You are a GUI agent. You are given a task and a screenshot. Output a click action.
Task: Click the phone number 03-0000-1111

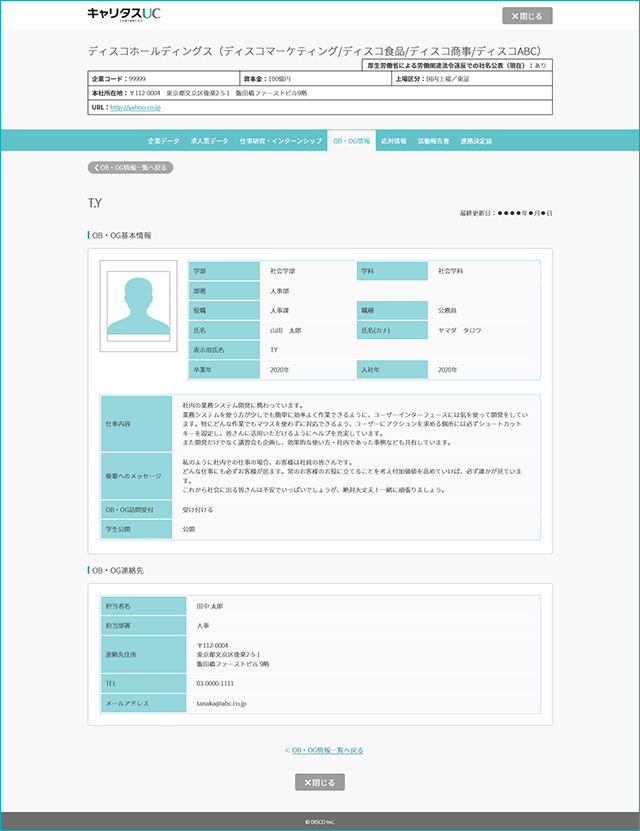[215, 684]
